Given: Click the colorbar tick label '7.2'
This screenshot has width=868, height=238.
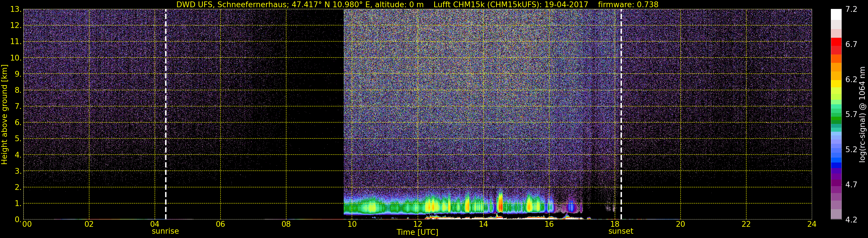Looking at the screenshot, I should [x=851, y=9].
